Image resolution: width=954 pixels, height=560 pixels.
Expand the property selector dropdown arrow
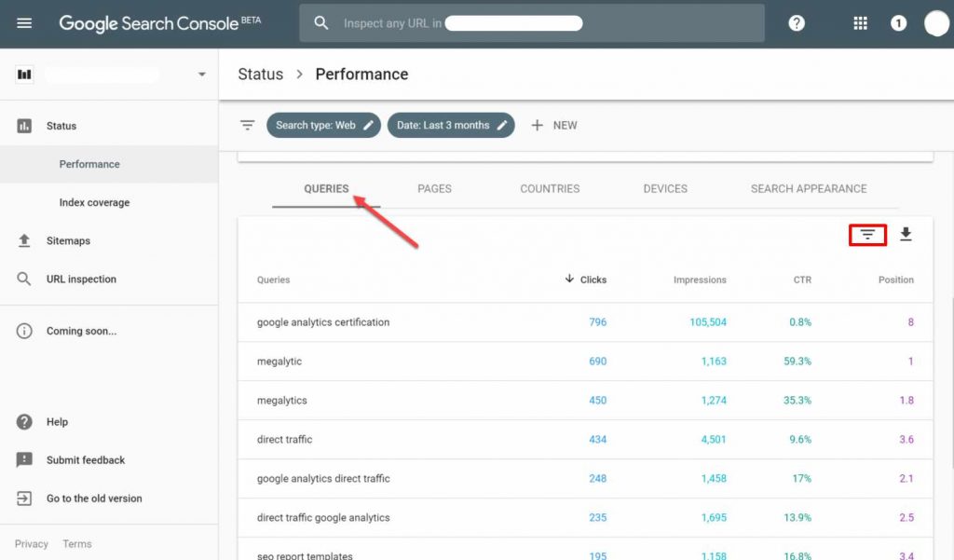pyautogui.click(x=201, y=75)
